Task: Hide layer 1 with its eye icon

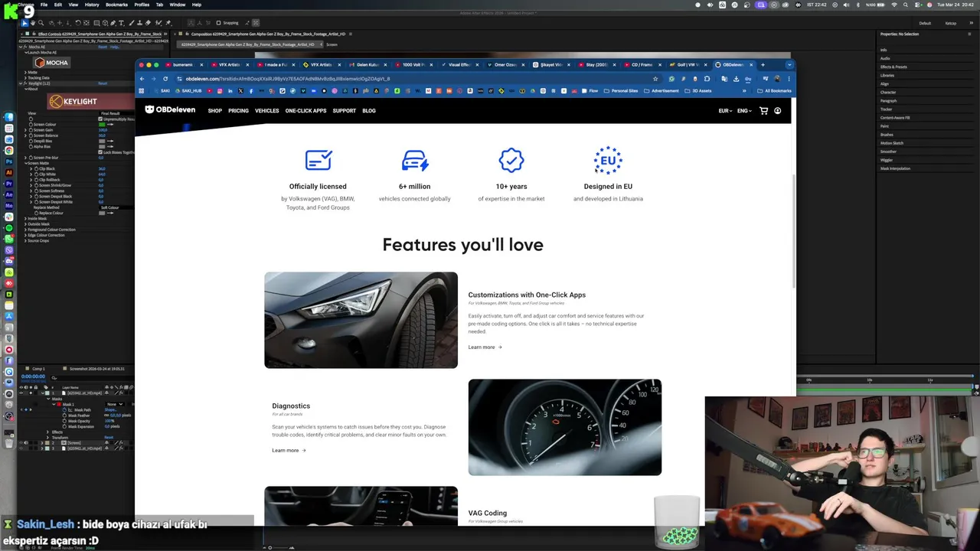Action: [x=21, y=393]
